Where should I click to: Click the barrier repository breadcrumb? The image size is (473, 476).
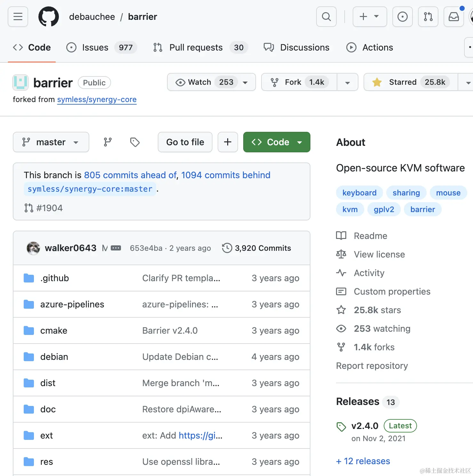142,17
